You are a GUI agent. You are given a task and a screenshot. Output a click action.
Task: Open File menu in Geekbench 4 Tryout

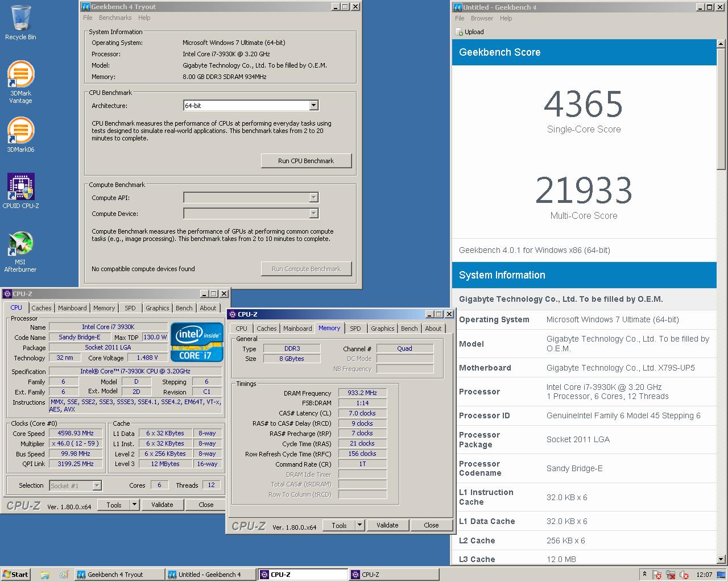(88, 18)
